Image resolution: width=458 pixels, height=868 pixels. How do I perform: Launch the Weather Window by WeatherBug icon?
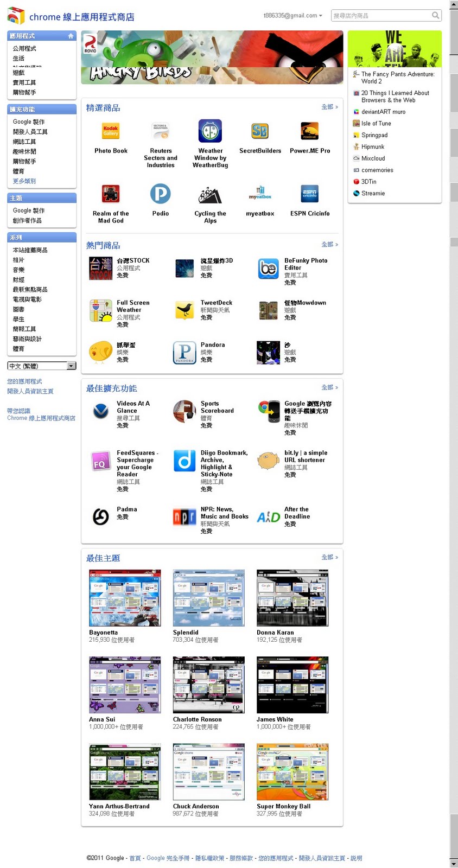point(210,131)
